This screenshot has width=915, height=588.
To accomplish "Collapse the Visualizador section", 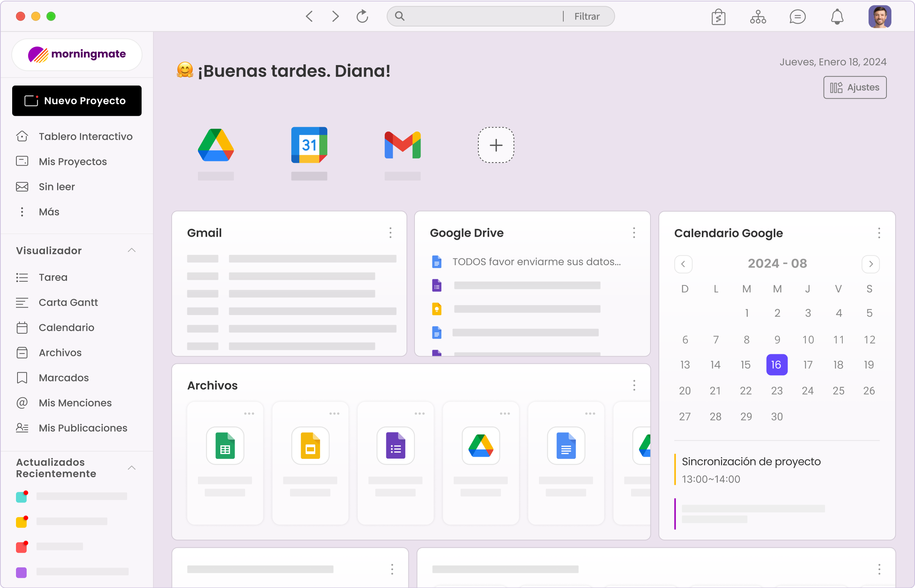I will click(132, 250).
